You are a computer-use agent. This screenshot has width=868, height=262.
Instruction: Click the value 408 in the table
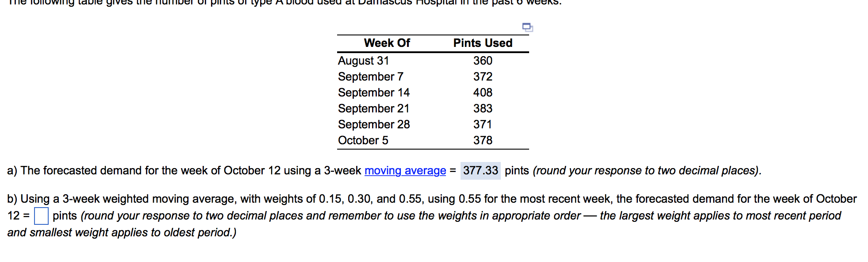point(482,92)
